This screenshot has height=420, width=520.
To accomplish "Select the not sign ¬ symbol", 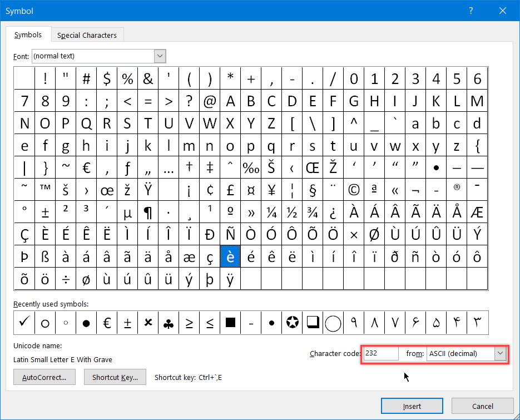I will pos(415,190).
